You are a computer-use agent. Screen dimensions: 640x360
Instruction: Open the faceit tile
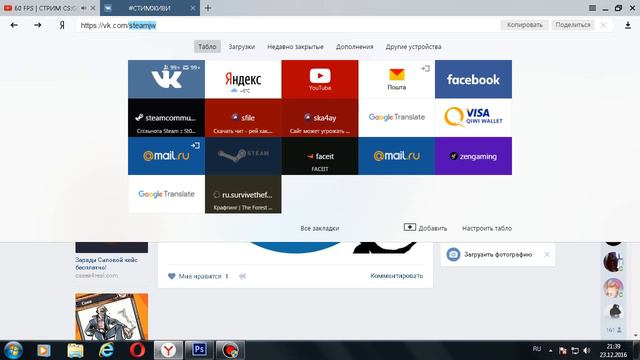coord(320,156)
